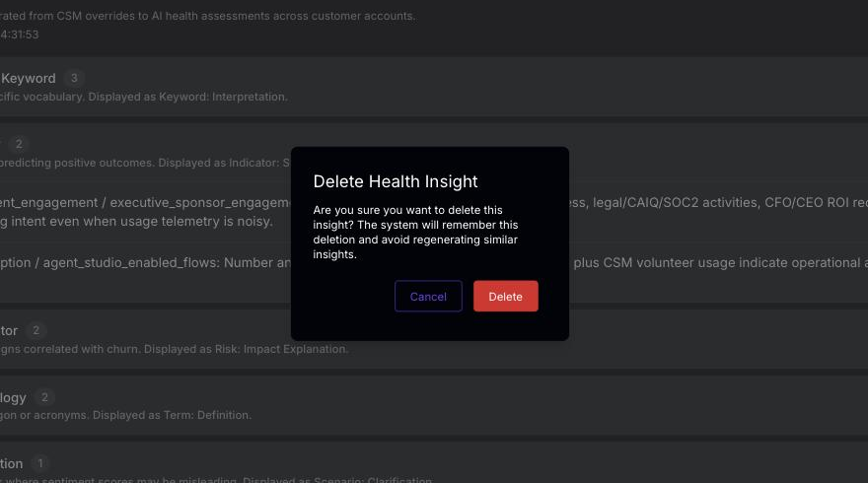Click the badge 2 above predicting positive outcomes
The image size is (868, 483).
click(19, 144)
